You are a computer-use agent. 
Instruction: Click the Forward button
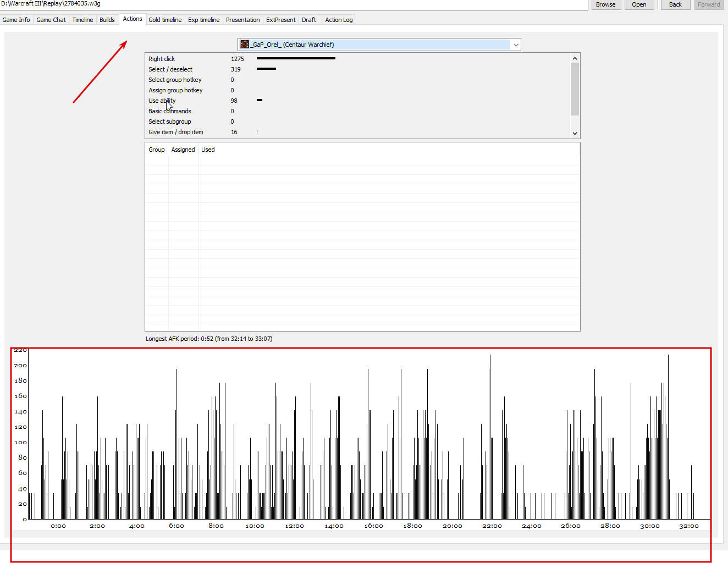click(709, 4)
